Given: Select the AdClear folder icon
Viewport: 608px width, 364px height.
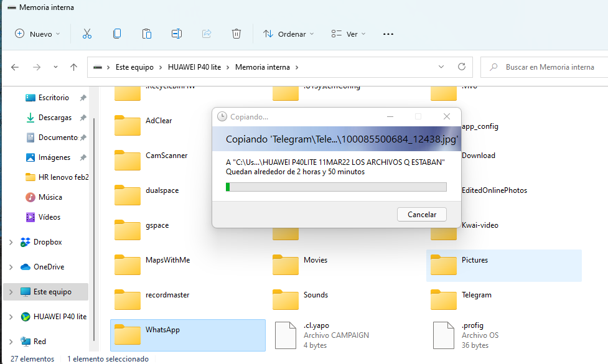Looking at the screenshot, I should [127, 125].
